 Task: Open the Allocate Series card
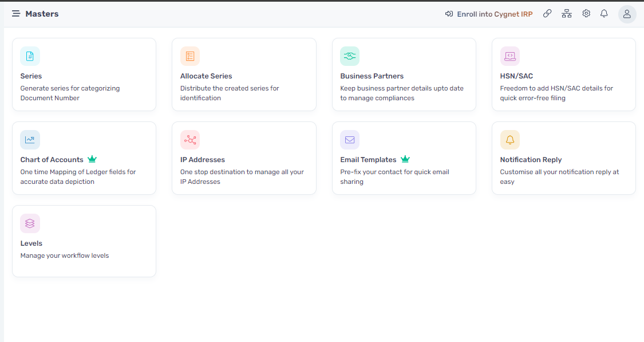pyautogui.click(x=244, y=74)
